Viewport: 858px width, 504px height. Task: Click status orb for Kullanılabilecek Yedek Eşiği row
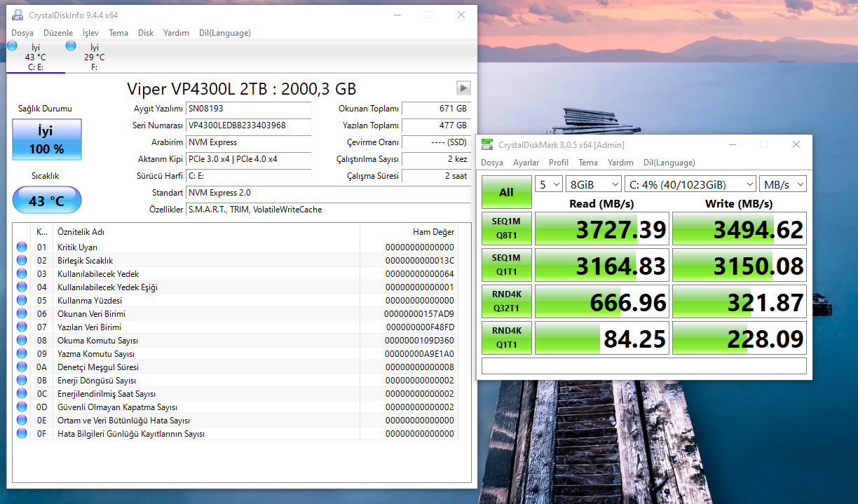click(x=22, y=287)
